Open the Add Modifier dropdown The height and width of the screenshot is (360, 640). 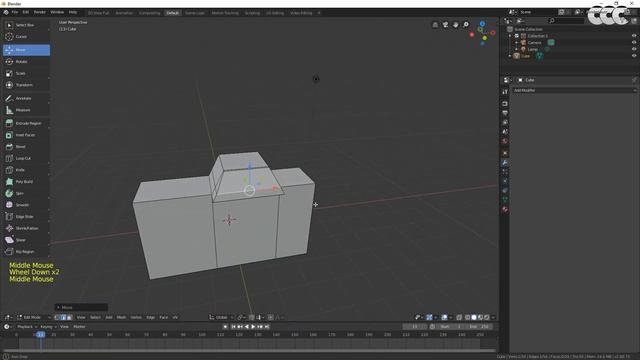click(x=574, y=90)
